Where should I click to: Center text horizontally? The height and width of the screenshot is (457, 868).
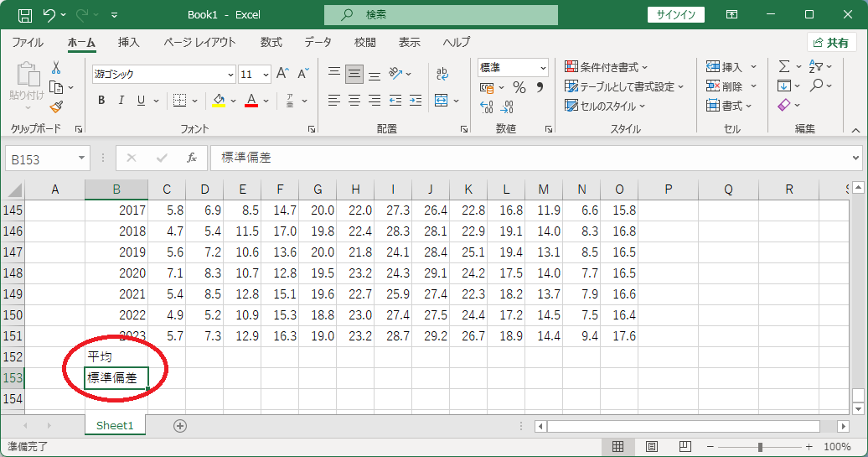(354, 101)
